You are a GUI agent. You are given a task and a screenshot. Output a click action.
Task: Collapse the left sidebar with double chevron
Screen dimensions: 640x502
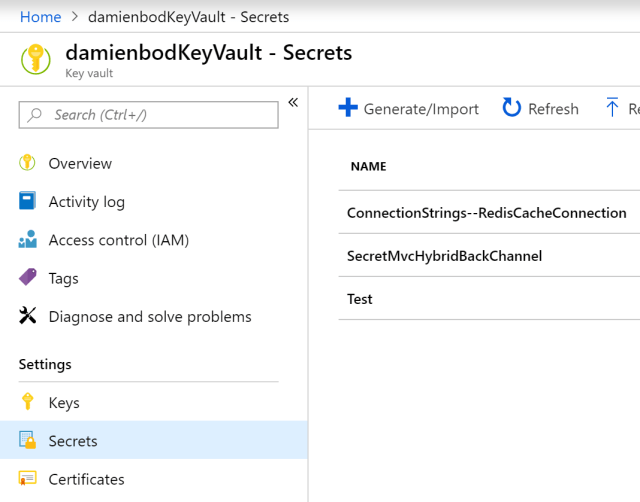click(x=293, y=102)
